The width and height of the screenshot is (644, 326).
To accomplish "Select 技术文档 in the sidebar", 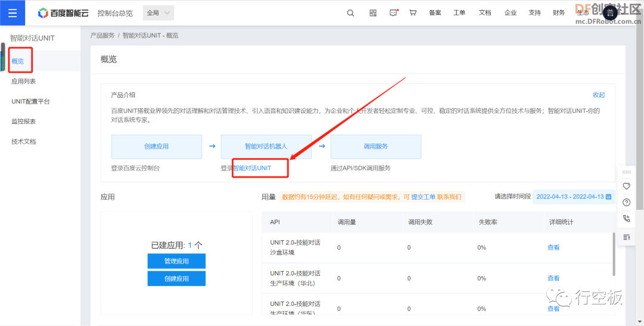I will (41, 142).
